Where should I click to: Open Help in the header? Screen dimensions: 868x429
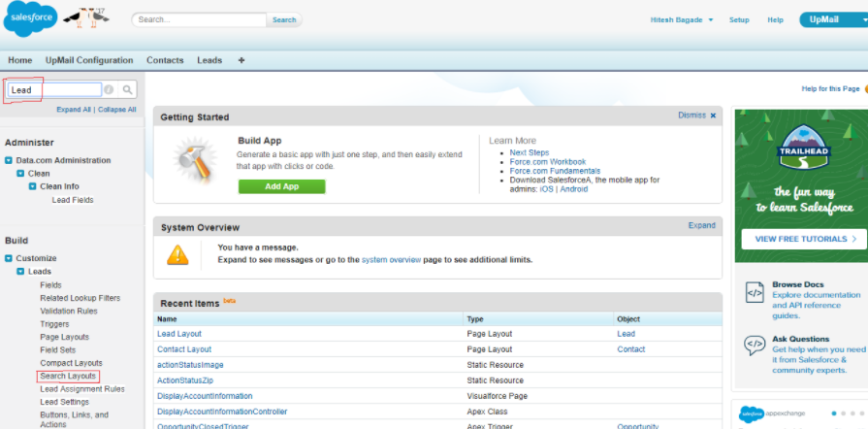(x=775, y=20)
